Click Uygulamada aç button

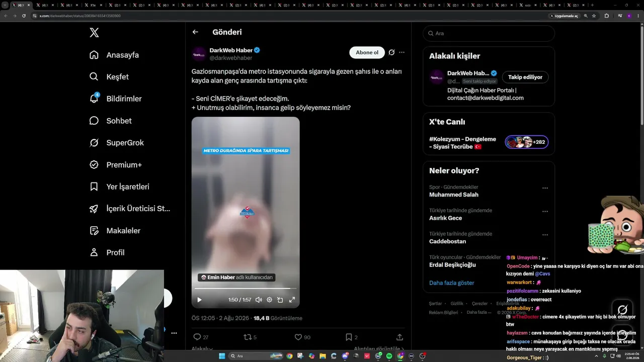pyautogui.click(x=564, y=16)
